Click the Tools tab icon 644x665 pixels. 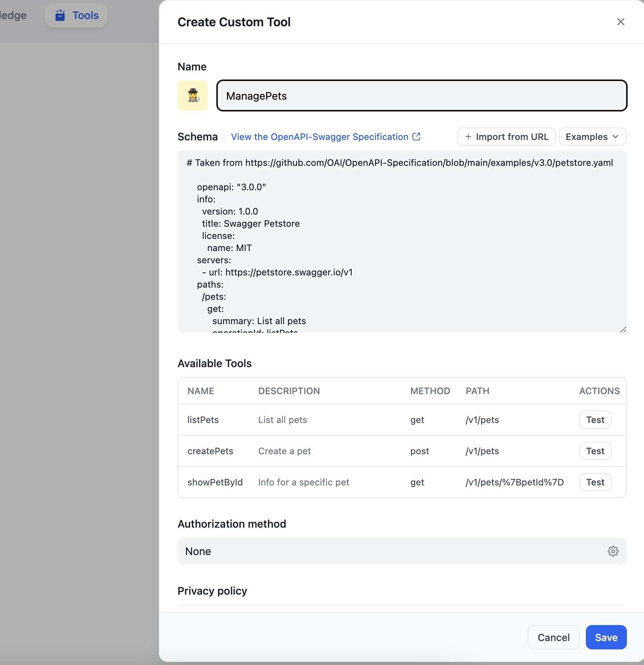(60, 15)
